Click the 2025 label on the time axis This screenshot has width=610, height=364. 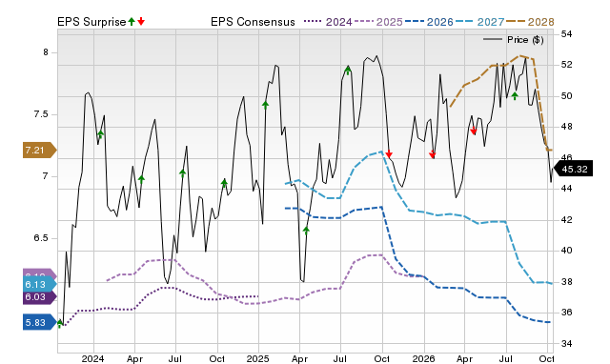[x=258, y=358]
